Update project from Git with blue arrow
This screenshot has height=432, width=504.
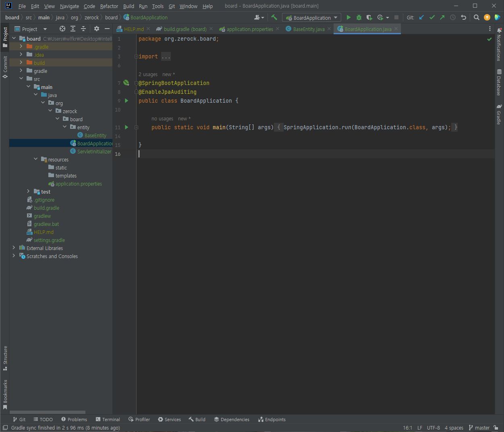[x=422, y=17]
